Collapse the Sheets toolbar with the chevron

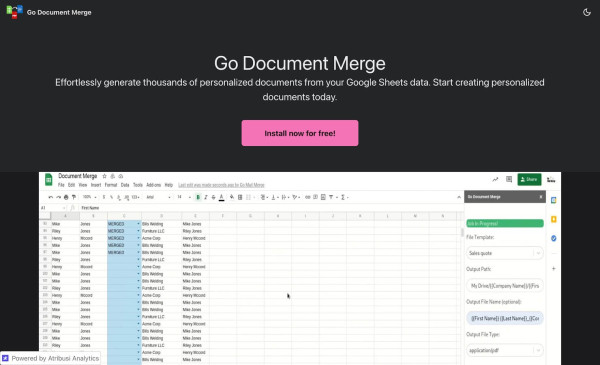point(459,197)
